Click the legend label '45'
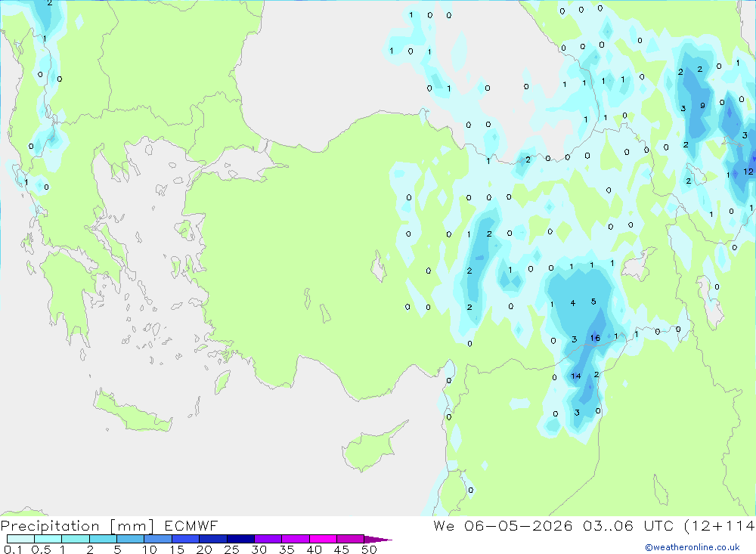 click(342, 549)
